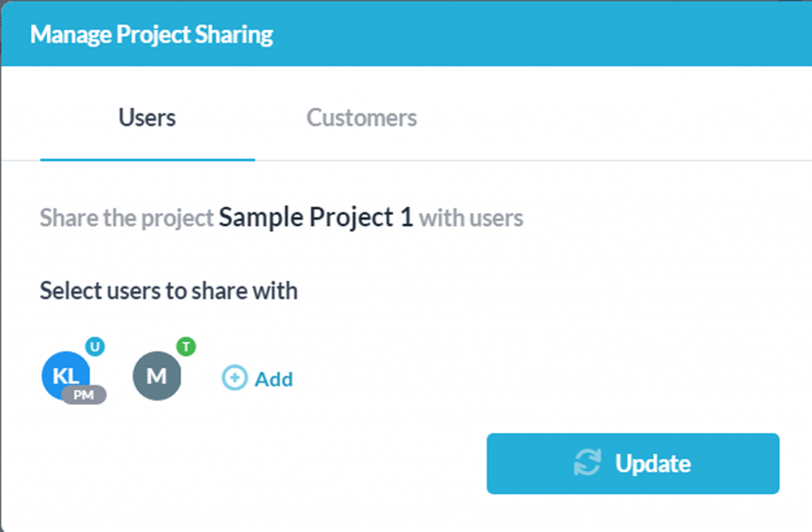Click the Update button
This screenshot has height=532, width=812.
tap(632, 464)
